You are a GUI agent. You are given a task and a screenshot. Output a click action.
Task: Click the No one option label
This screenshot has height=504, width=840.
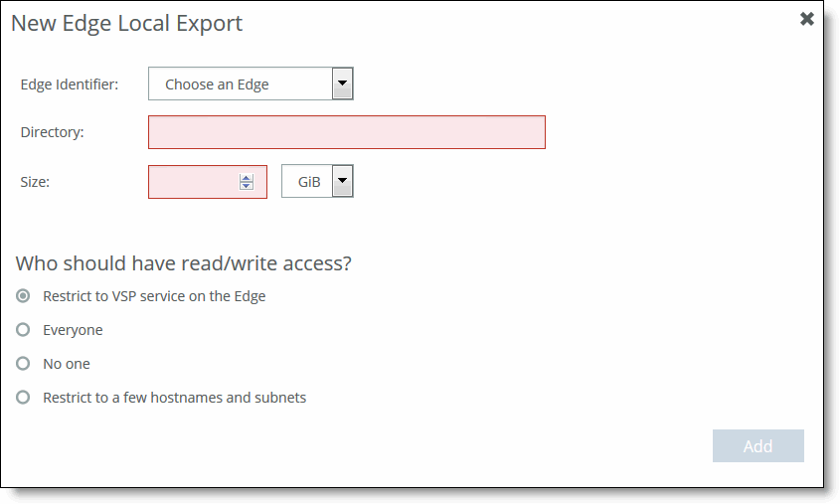tap(67, 364)
